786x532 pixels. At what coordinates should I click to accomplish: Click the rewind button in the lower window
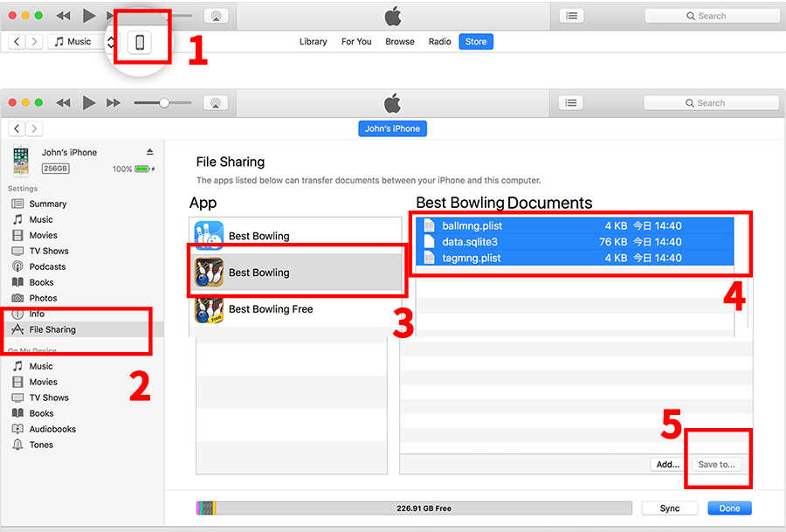point(63,103)
